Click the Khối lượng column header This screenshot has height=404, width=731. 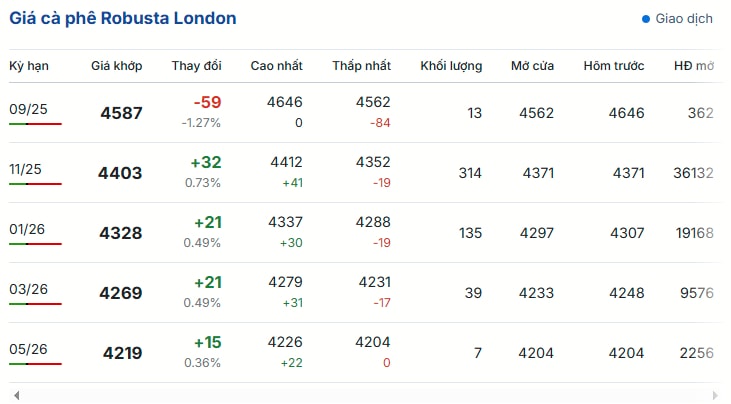point(451,66)
